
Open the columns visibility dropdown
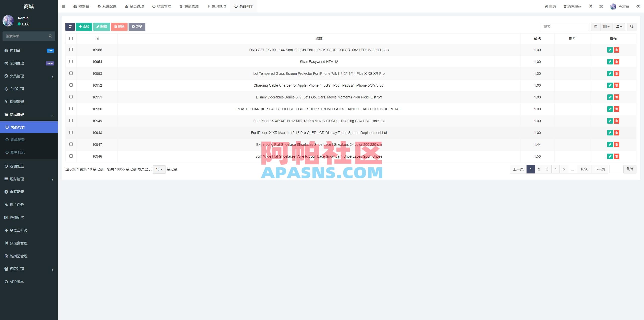(x=606, y=26)
